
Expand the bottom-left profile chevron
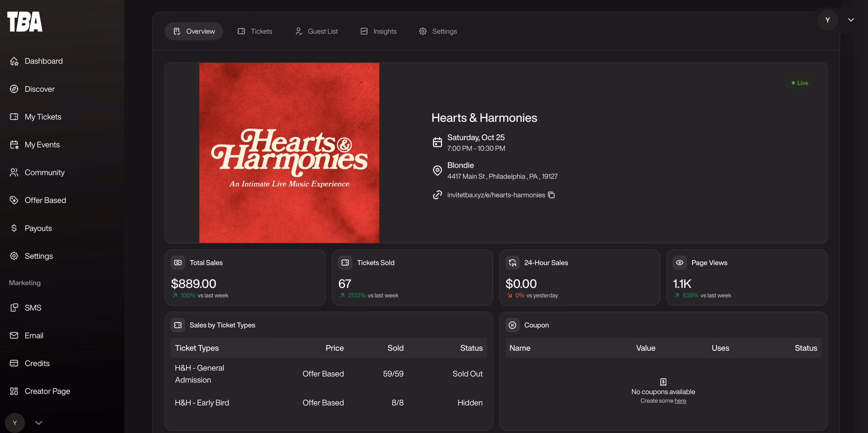pos(39,423)
